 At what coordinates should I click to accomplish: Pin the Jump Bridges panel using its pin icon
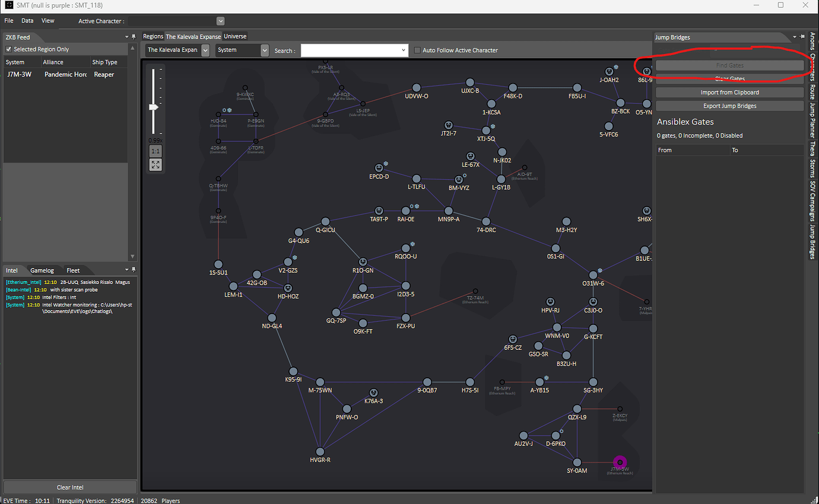[x=802, y=37]
